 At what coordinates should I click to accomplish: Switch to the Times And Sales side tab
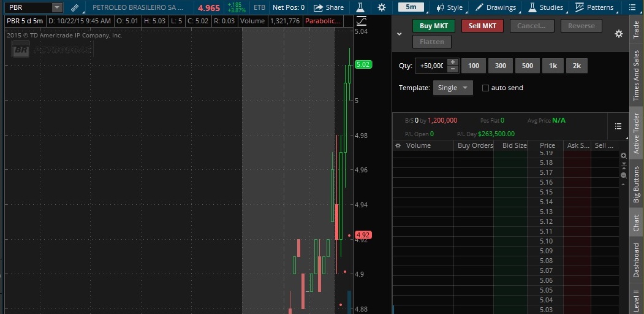tap(636, 76)
